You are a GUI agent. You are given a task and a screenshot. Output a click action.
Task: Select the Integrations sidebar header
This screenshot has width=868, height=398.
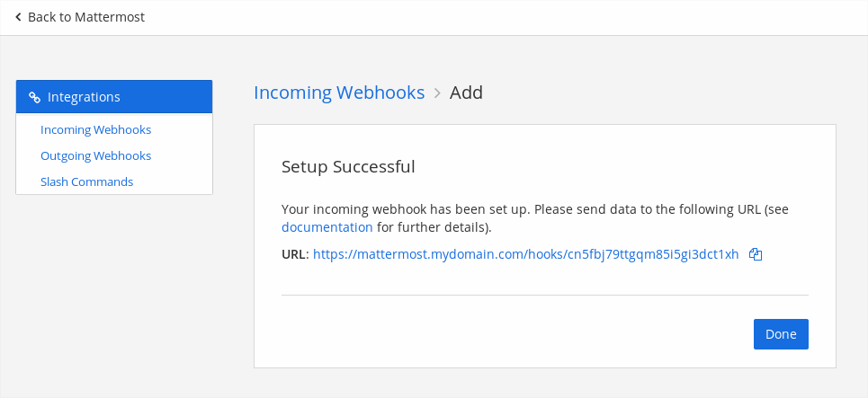(x=114, y=97)
